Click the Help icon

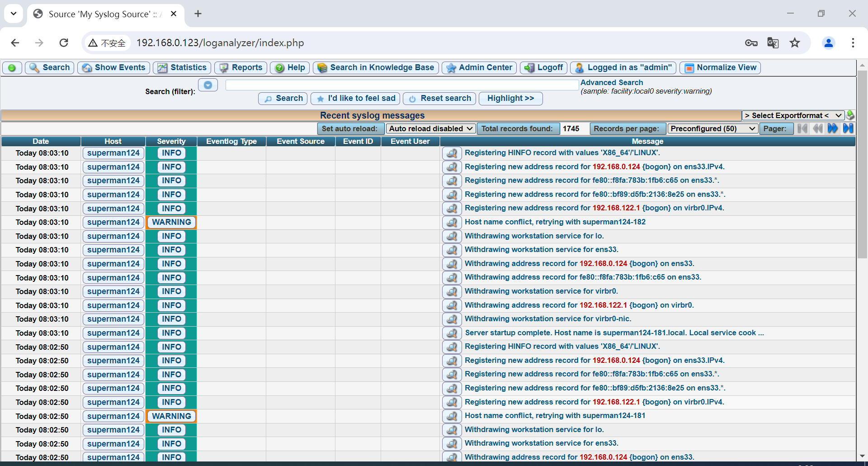click(x=279, y=67)
